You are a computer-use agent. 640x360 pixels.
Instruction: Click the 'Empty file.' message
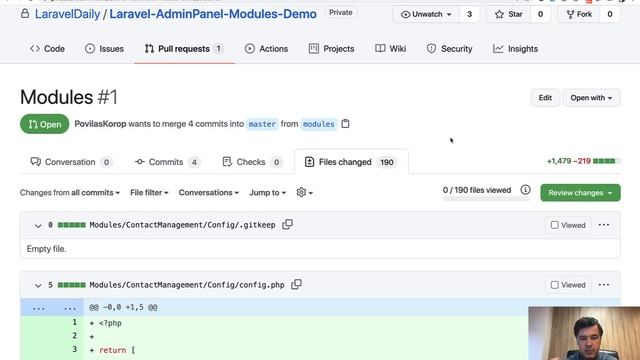(x=46, y=249)
